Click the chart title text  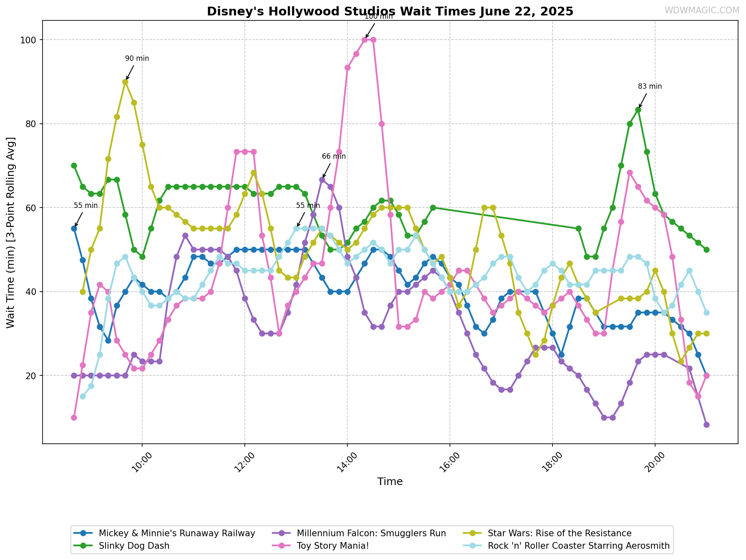click(390, 11)
